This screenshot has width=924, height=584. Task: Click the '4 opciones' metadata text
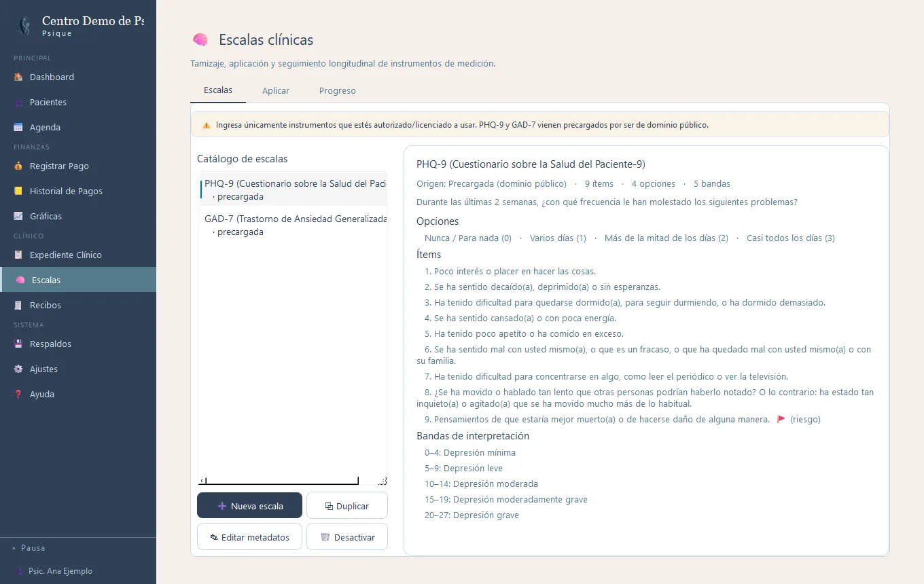click(654, 184)
